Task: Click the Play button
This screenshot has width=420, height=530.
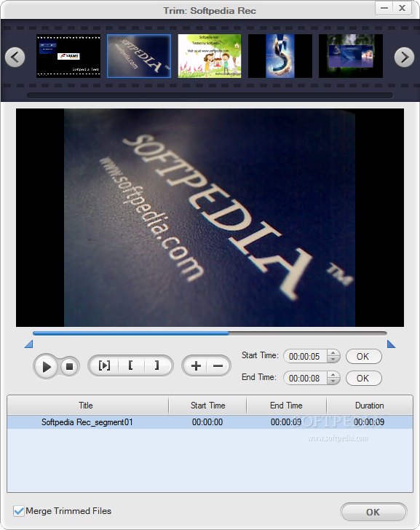Action: click(47, 366)
